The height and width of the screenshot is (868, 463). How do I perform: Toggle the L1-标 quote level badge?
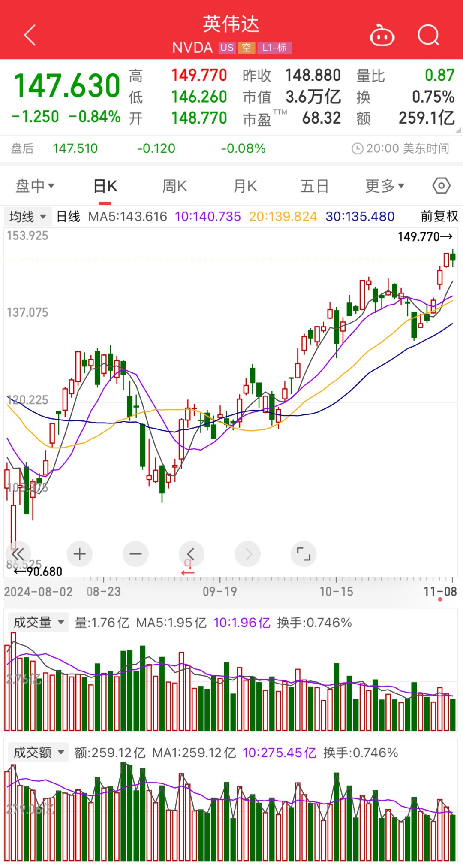point(274,48)
